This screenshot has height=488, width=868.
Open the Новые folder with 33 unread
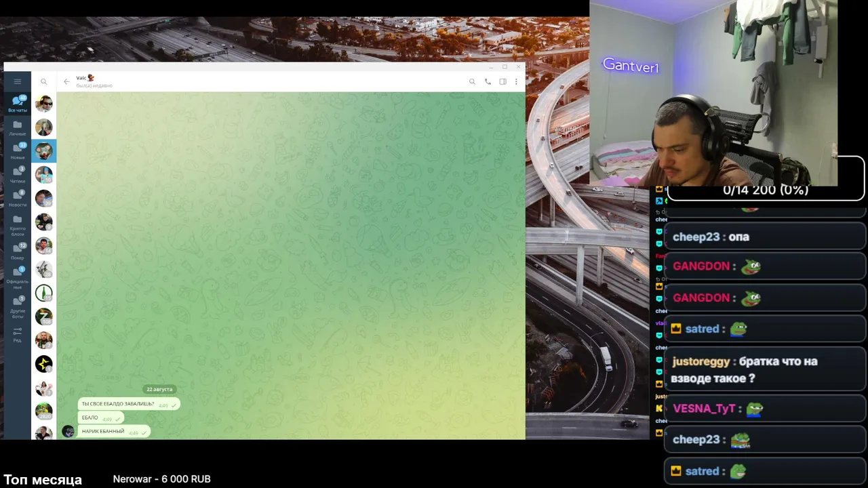[x=18, y=152]
